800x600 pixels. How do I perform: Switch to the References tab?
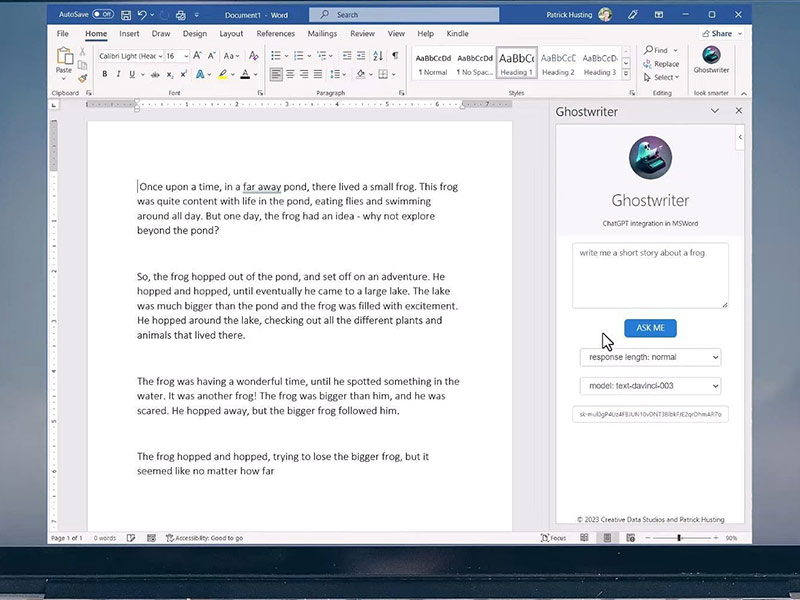[275, 33]
